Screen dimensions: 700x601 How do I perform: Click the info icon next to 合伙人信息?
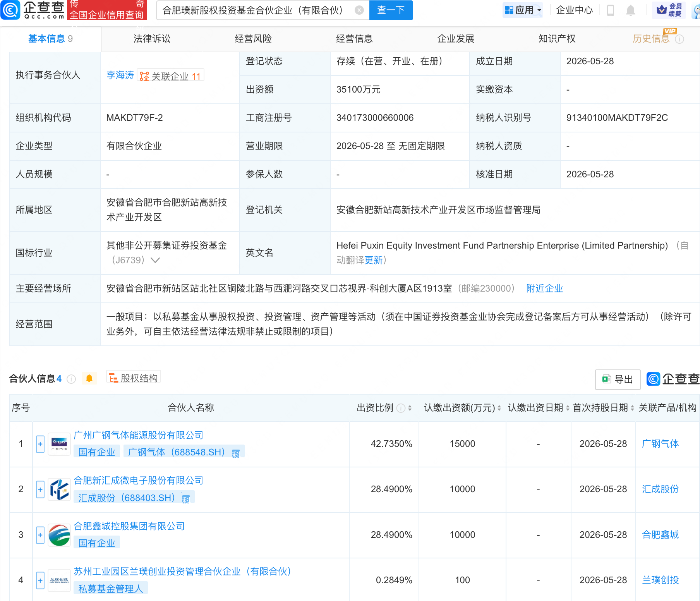[71, 379]
